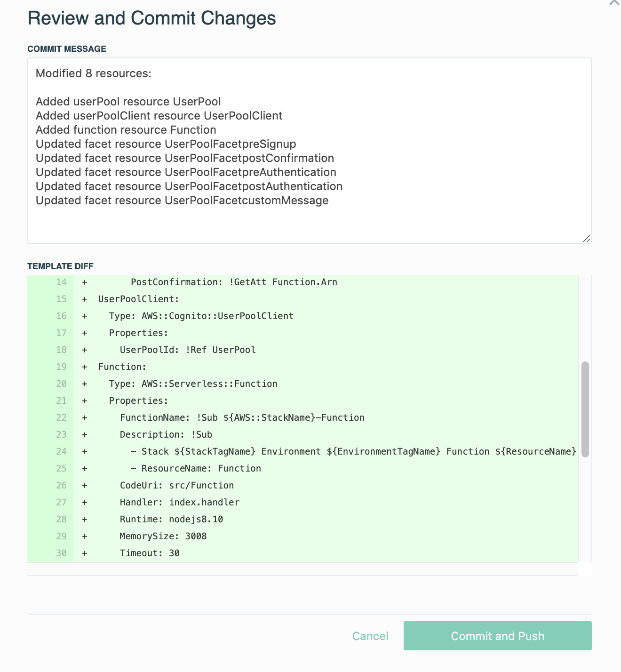Select line mentioning UserPoolFacetpostConfirmation
Image resolution: width=621 pixels, height=672 pixels.
(185, 158)
